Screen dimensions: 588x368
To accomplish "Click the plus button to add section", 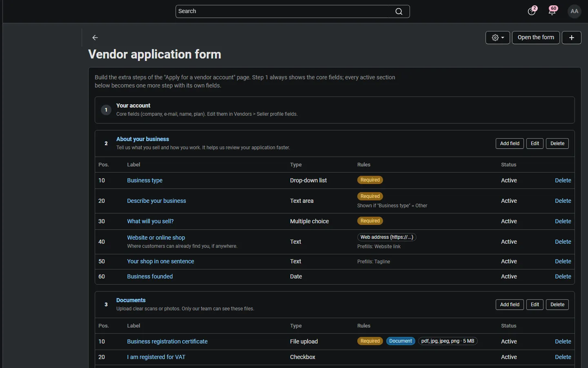I will click(572, 38).
